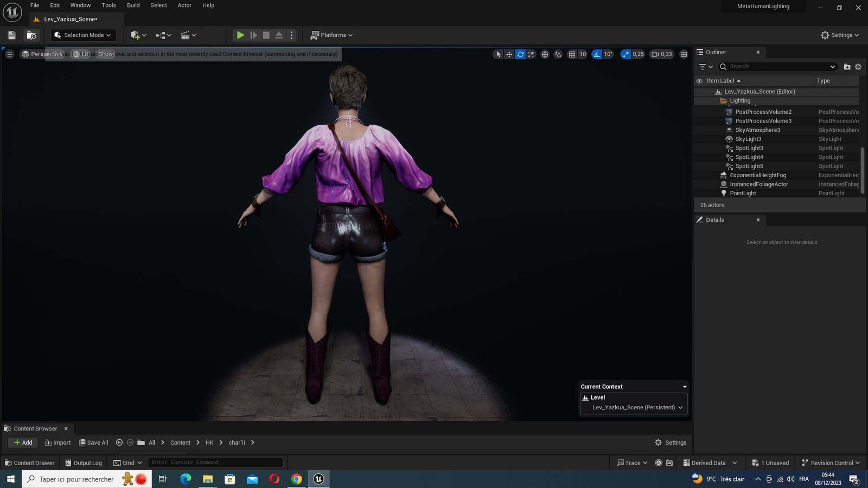Activate the Scale transform tool
This screenshot has height=488, width=868.
point(531,54)
